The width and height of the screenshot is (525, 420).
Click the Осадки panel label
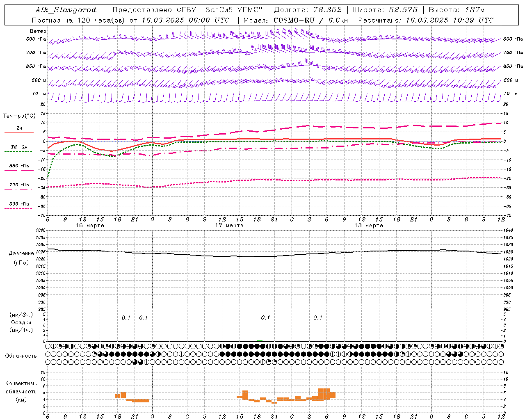pyautogui.click(x=21, y=322)
